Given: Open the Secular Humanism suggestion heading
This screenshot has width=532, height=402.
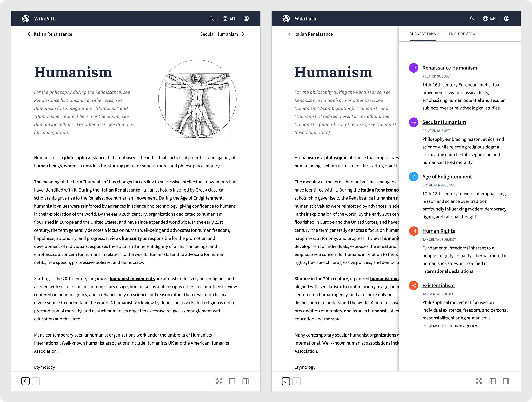Looking at the screenshot, I should point(444,122).
